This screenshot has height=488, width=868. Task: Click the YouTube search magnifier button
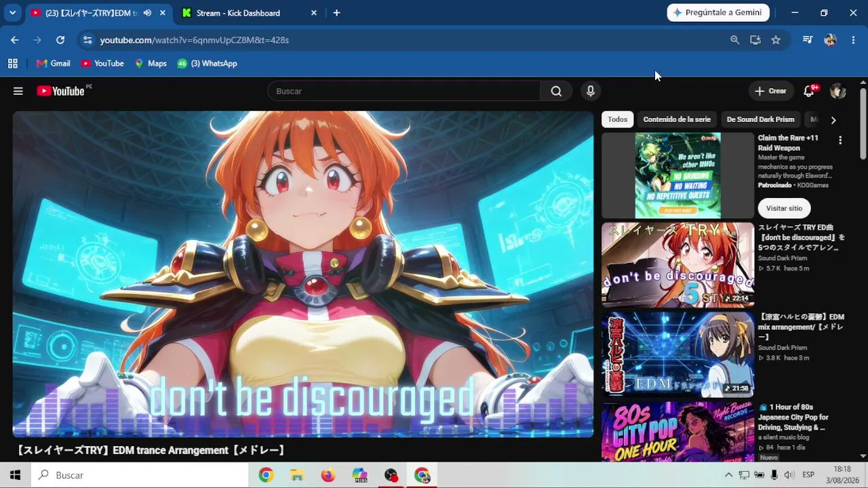(x=556, y=91)
